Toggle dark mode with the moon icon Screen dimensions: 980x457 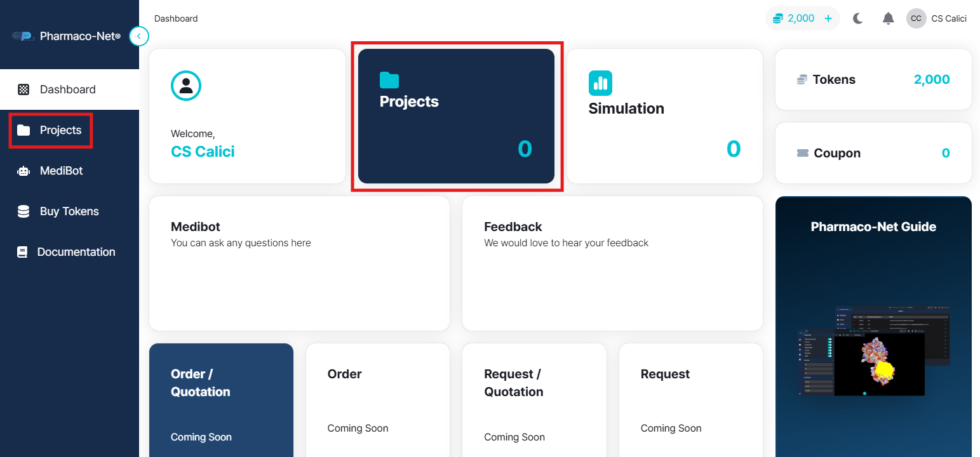click(x=857, y=18)
